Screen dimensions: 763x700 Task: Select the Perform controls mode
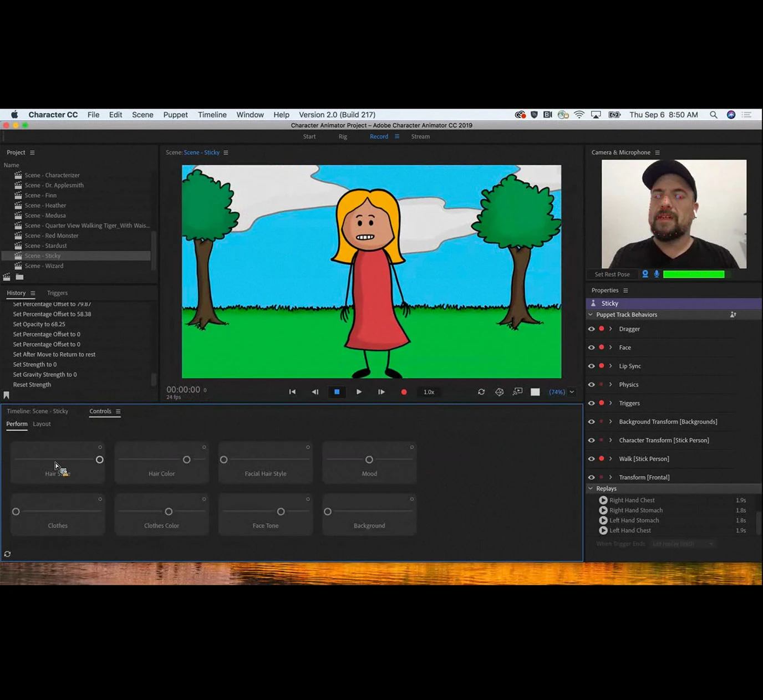coord(17,424)
